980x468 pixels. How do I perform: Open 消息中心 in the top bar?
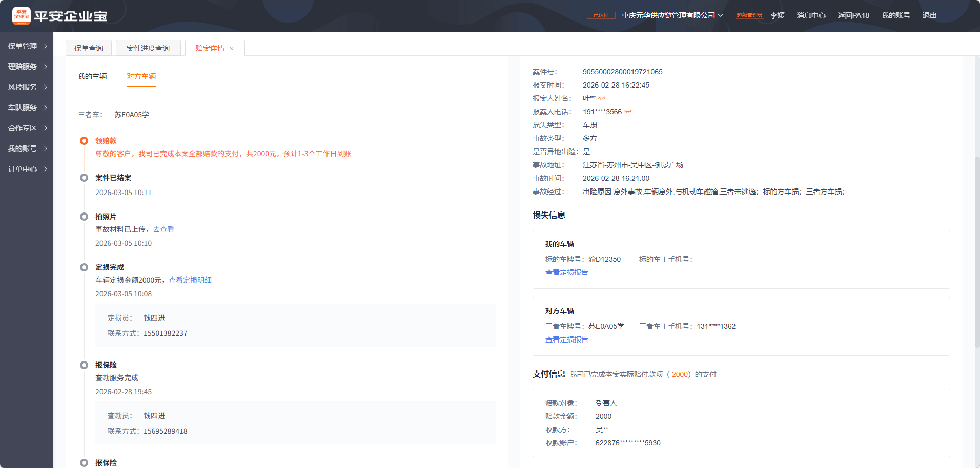[x=811, y=15]
